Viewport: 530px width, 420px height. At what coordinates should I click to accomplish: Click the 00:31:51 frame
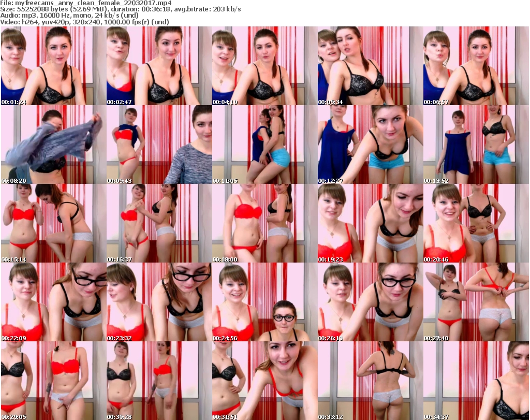click(x=265, y=381)
